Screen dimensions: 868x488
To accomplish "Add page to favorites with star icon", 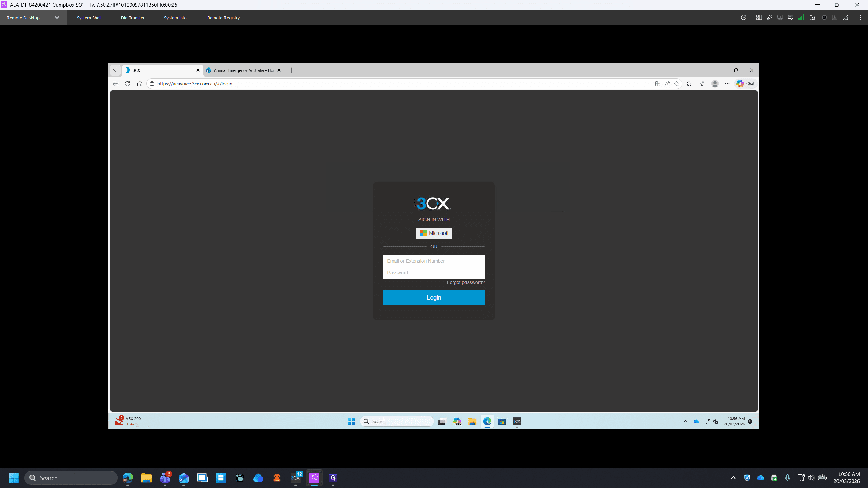I will (x=677, y=84).
